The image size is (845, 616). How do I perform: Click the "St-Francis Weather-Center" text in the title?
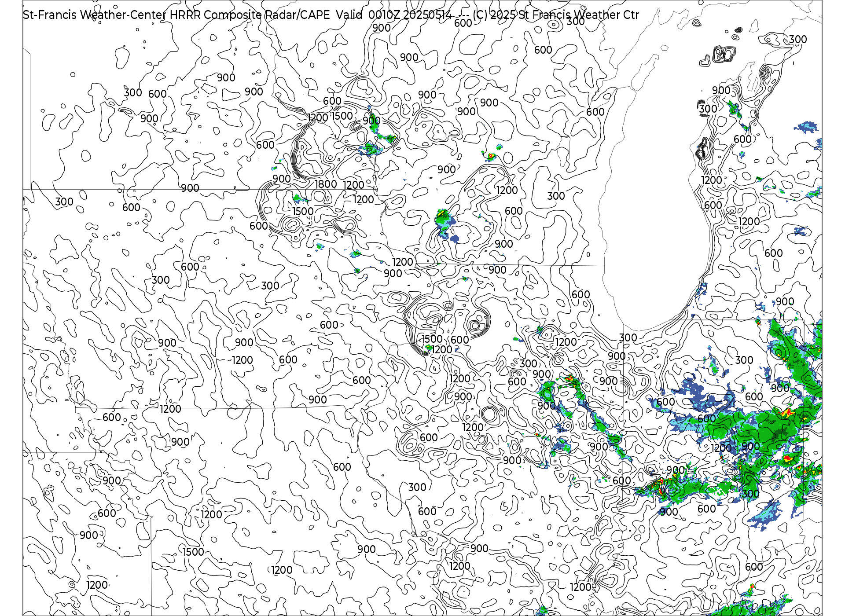[95, 15]
